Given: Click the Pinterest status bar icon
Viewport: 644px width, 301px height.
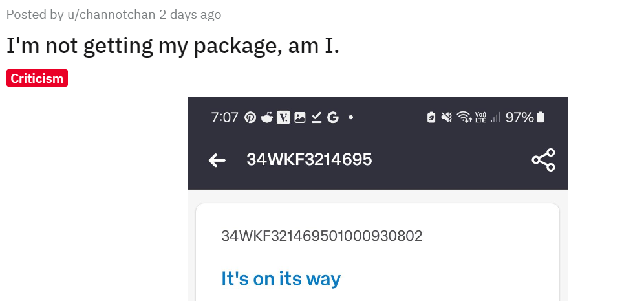Looking at the screenshot, I should coord(250,118).
